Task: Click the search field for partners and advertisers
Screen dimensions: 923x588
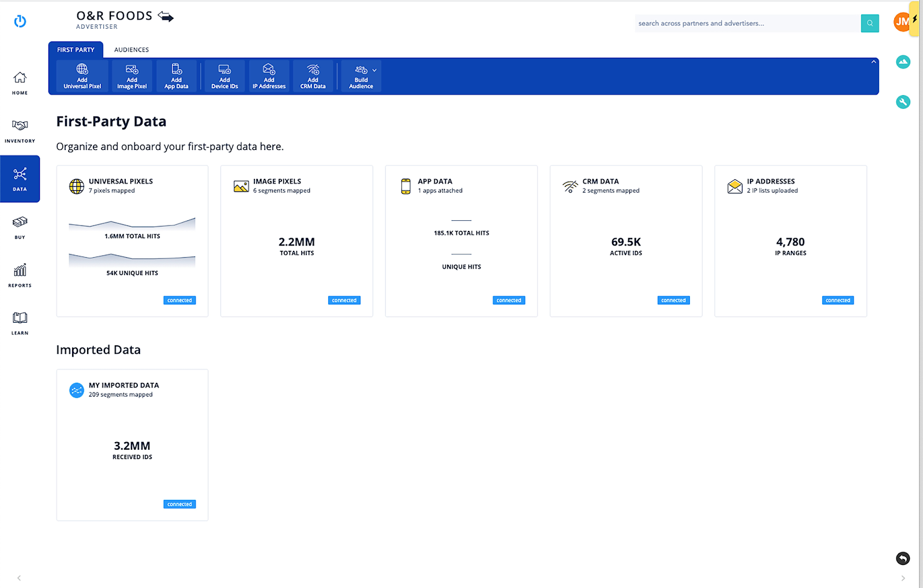Action: (x=744, y=23)
